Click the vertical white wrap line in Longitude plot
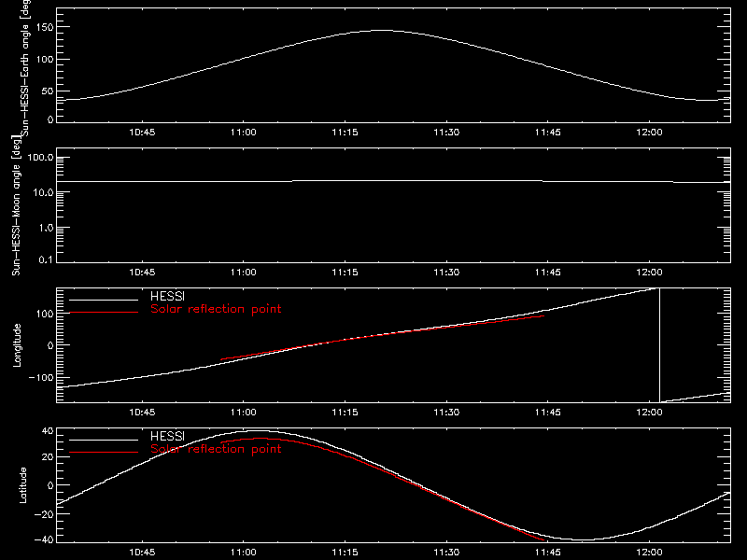 [x=659, y=345]
